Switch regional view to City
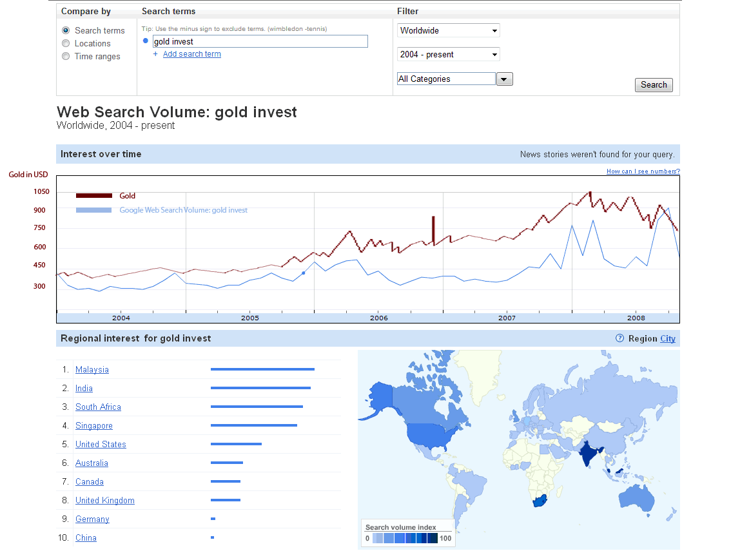Screen dimensions: 731x560 (667, 338)
